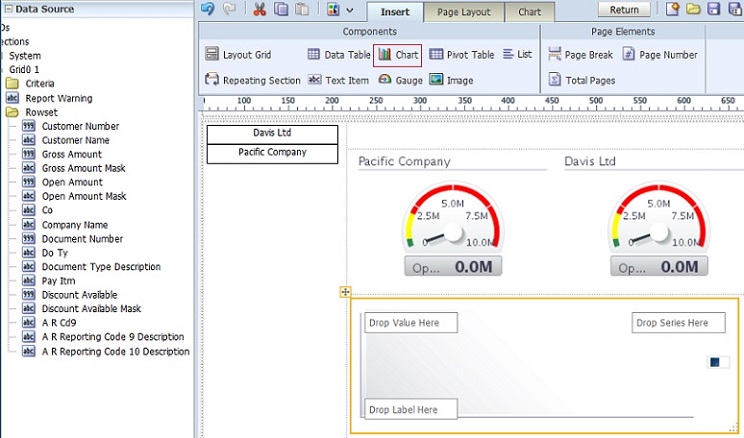Select the Document Number field

[73, 239]
